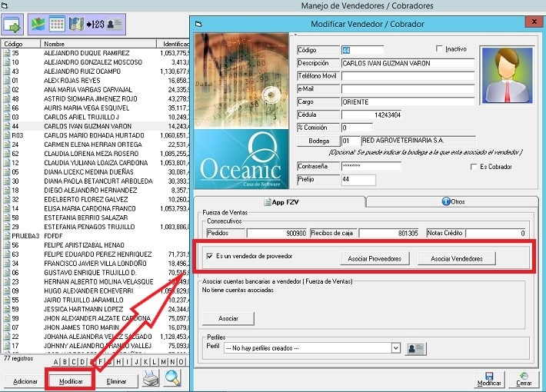Open profile card icon beside Perfil dropdown
Screen dimensions: 546x392
tap(416, 348)
